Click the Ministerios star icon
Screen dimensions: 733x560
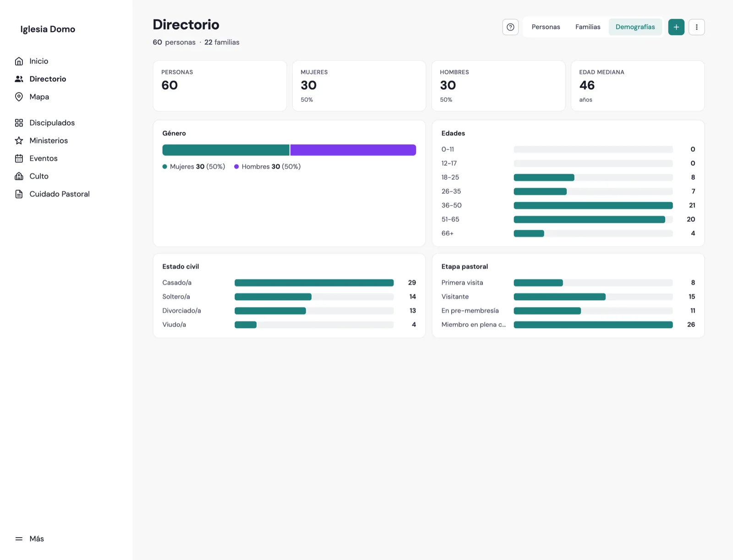pos(19,141)
